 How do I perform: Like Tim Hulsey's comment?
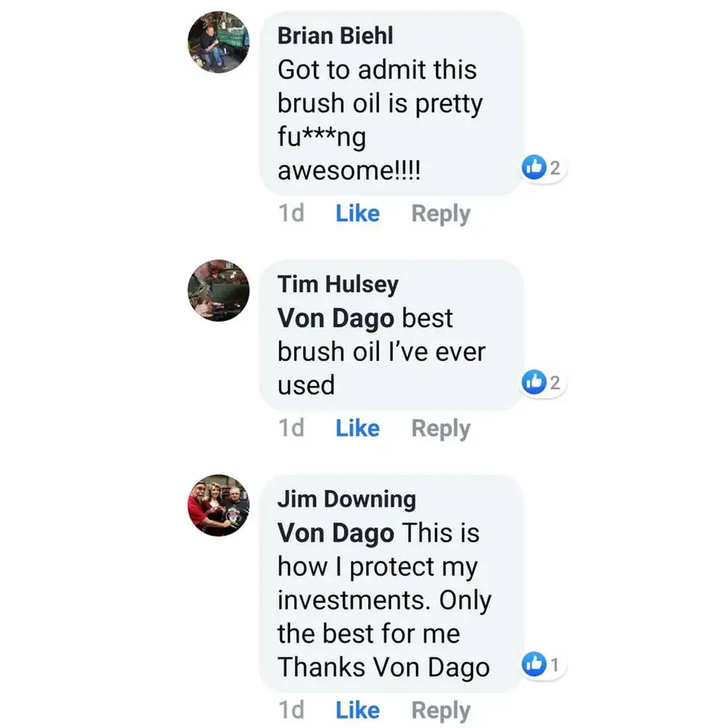(x=357, y=428)
